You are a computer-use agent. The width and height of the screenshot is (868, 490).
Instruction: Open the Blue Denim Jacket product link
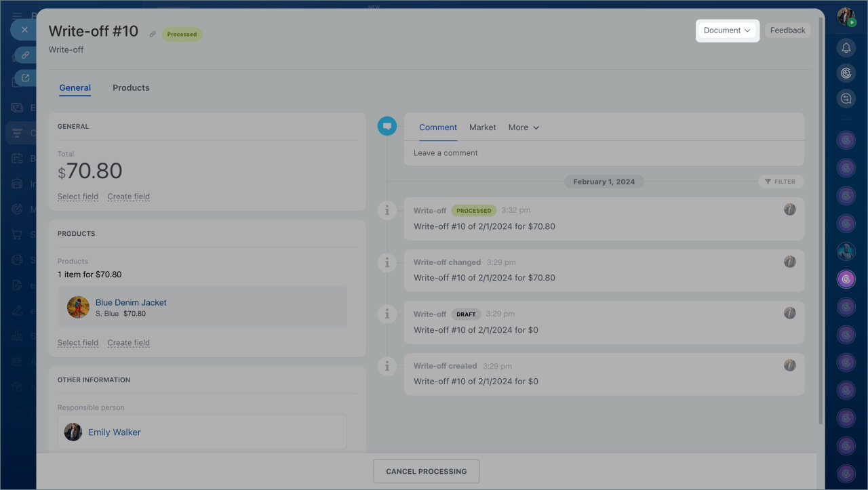click(x=131, y=302)
